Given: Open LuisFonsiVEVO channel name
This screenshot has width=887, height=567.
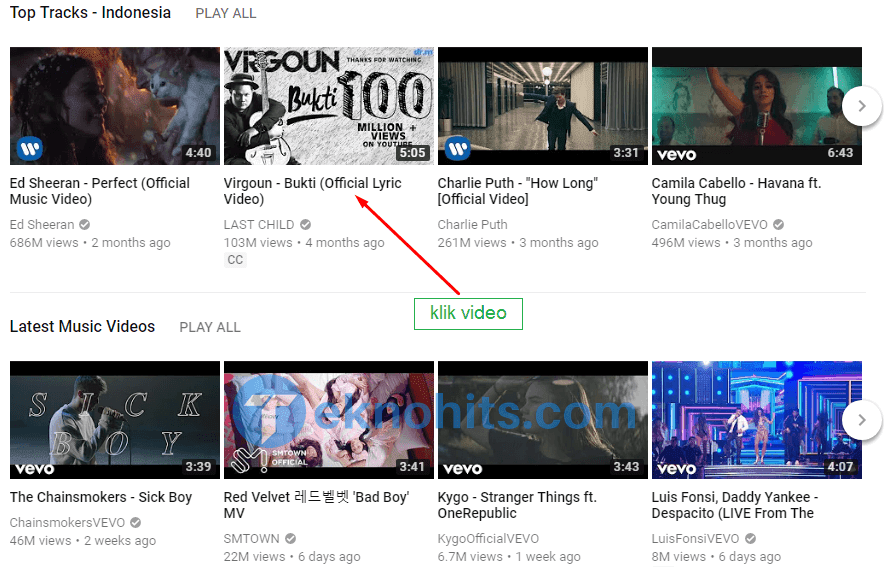Looking at the screenshot, I should point(695,538).
